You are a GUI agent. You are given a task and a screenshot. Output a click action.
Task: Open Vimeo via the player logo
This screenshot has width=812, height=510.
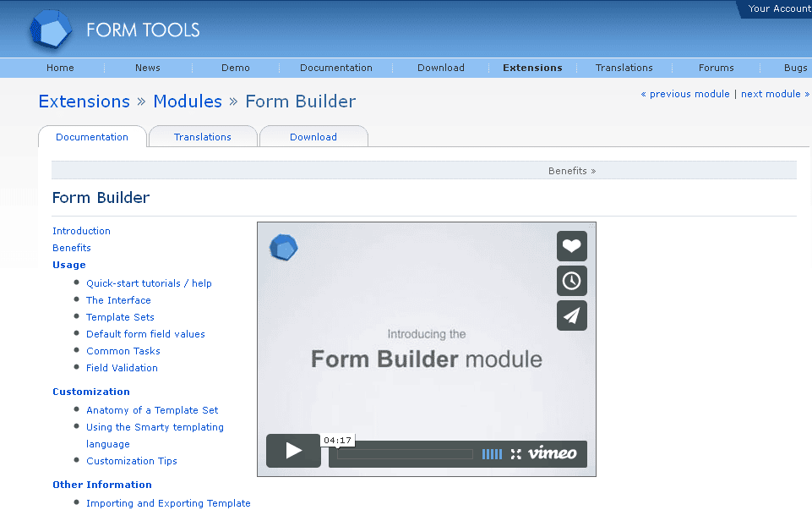point(552,453)
